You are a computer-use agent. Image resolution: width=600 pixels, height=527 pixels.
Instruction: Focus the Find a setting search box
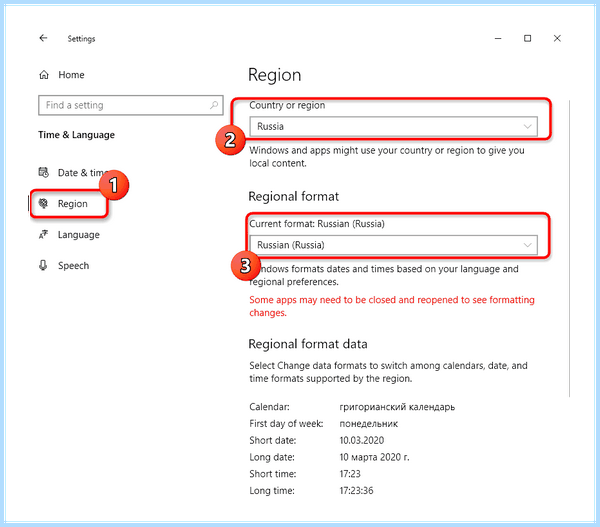pyautogui.click(x=130, y=105)
